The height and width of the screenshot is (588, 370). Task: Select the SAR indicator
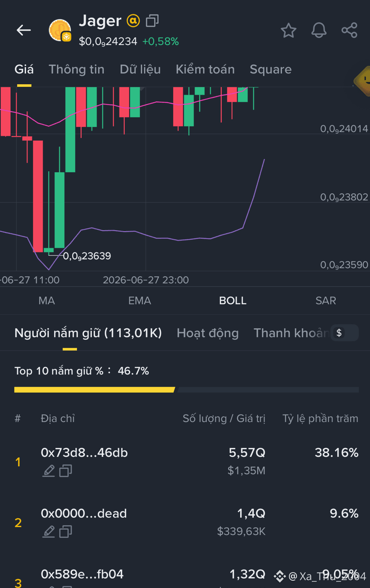(326, 301)
